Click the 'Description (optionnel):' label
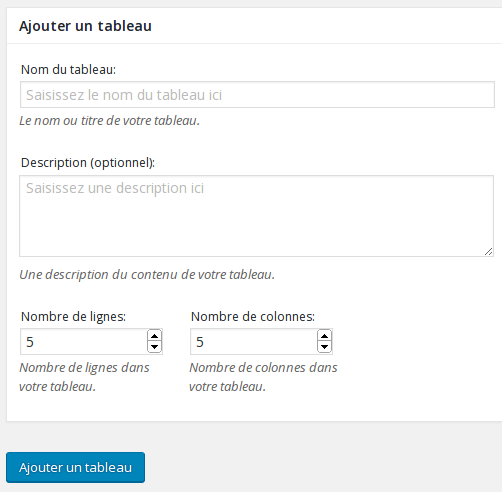502x492 pixels. (x=88, y=163)
